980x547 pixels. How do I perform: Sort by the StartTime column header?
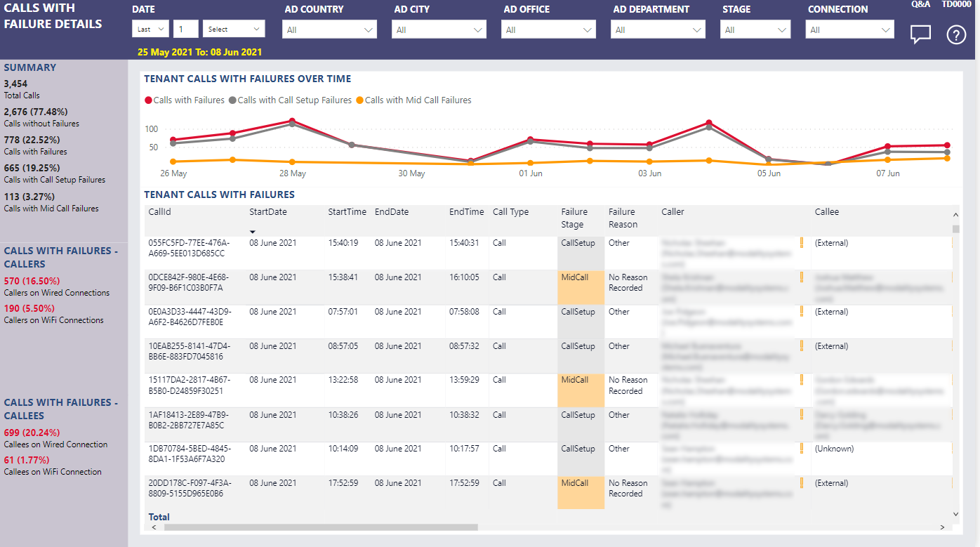coord(347,212)
